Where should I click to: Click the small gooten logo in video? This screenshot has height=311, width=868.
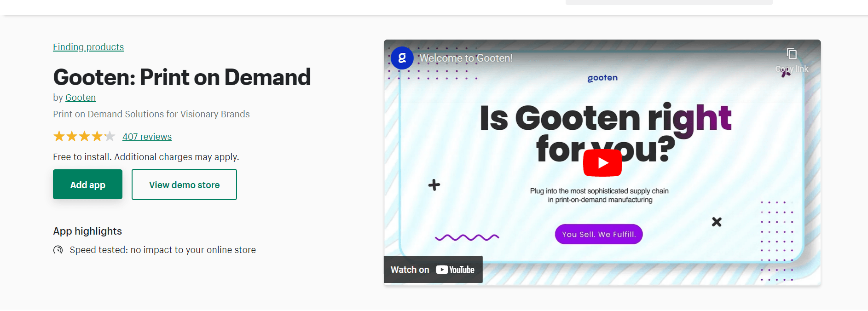(602, 78)
